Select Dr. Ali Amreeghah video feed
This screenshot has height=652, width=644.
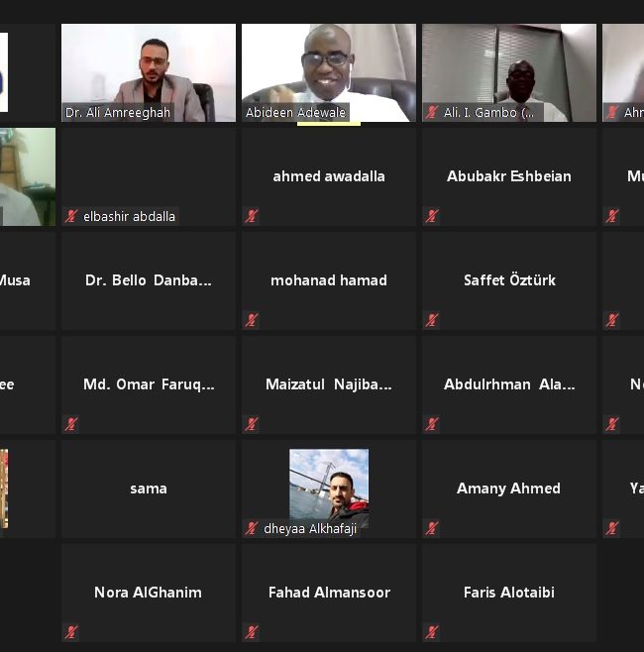pyautogui.click(x=149, y=72)
